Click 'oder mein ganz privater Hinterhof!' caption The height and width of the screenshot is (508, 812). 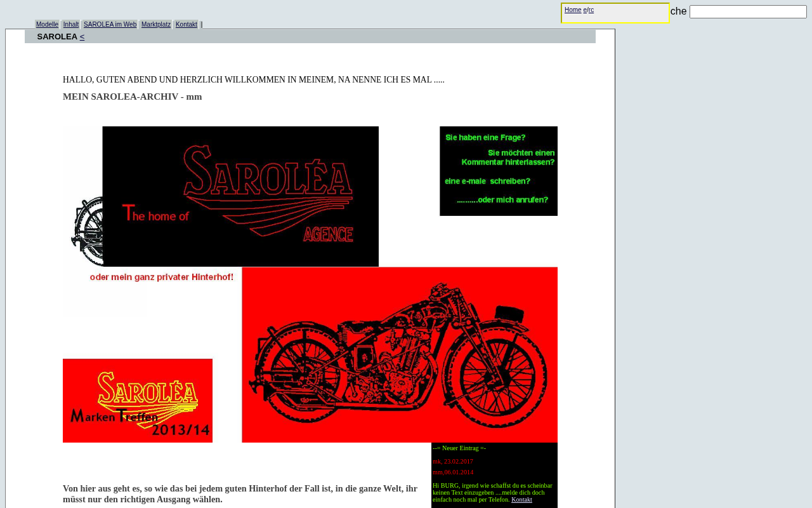point(162,277)
